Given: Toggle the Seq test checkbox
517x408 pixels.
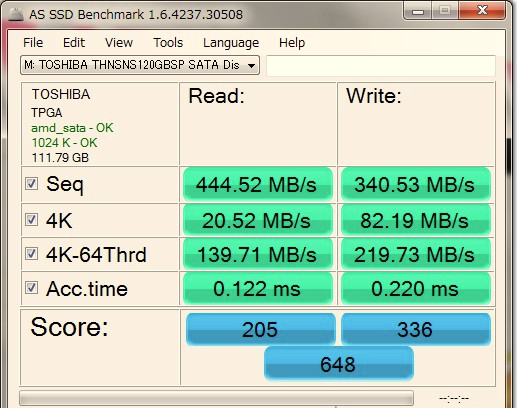Looking at the screenshot, I should pyautogui.click(x=32, y=184).
